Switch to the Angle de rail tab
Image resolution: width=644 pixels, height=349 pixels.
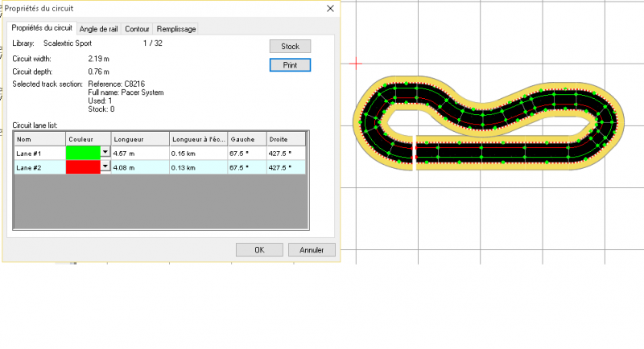(98, 29)
